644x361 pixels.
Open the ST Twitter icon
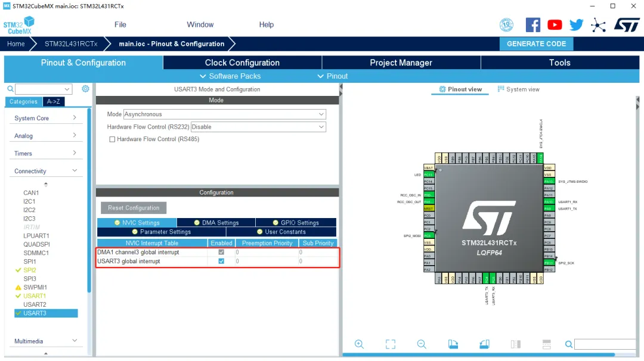click(576, 25)
